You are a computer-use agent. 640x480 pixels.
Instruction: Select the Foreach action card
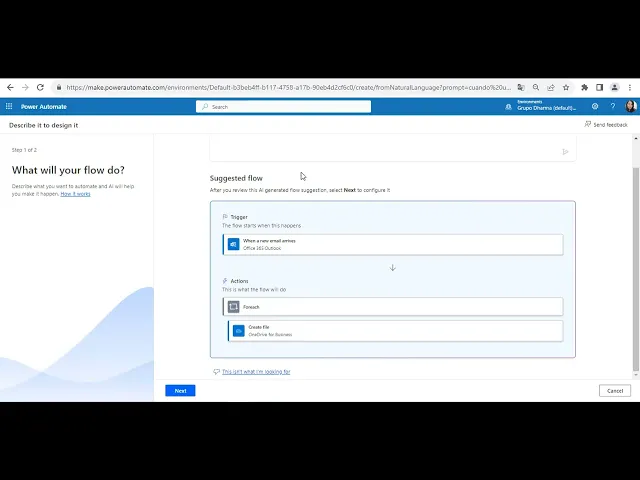click(x=393, y=307)
